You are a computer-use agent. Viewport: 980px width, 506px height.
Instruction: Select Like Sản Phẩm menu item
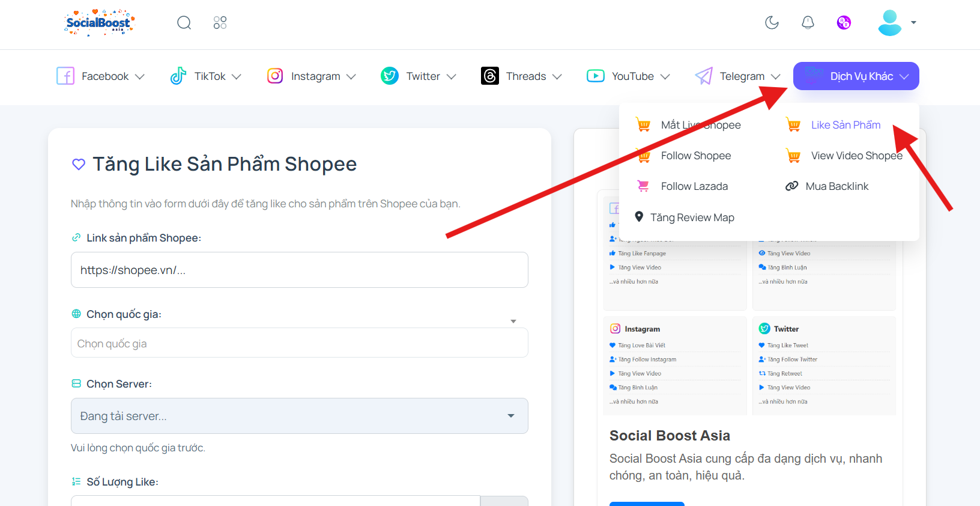click(846, 125)
